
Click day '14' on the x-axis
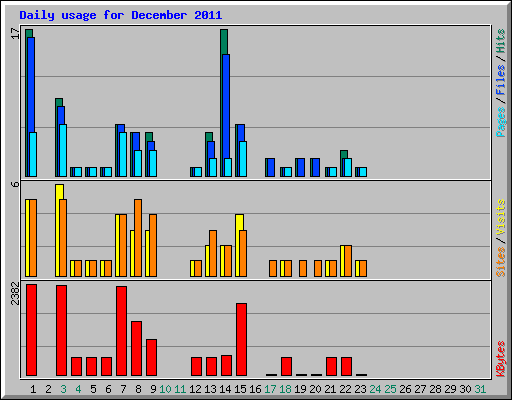[225, 389]
